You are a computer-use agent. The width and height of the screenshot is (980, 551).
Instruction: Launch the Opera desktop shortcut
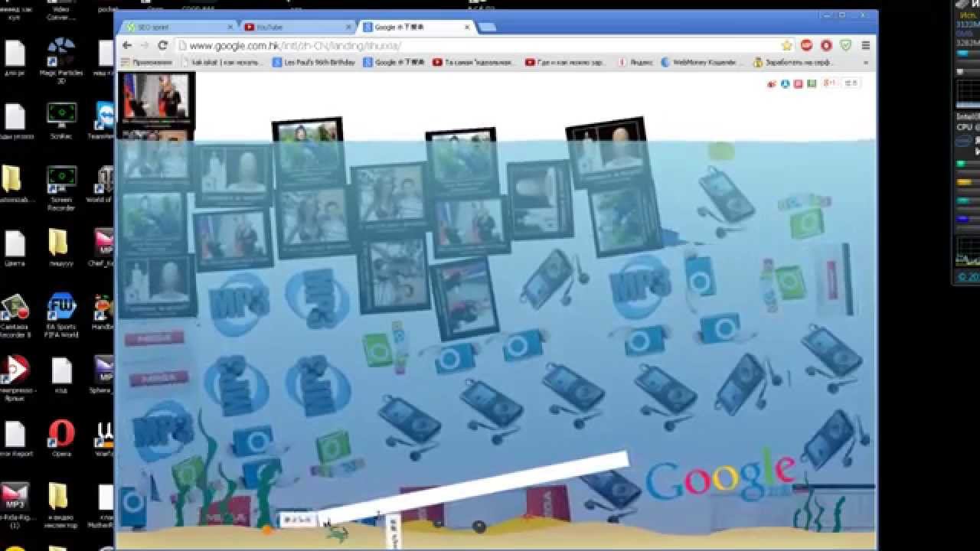[x=61, y=439]
